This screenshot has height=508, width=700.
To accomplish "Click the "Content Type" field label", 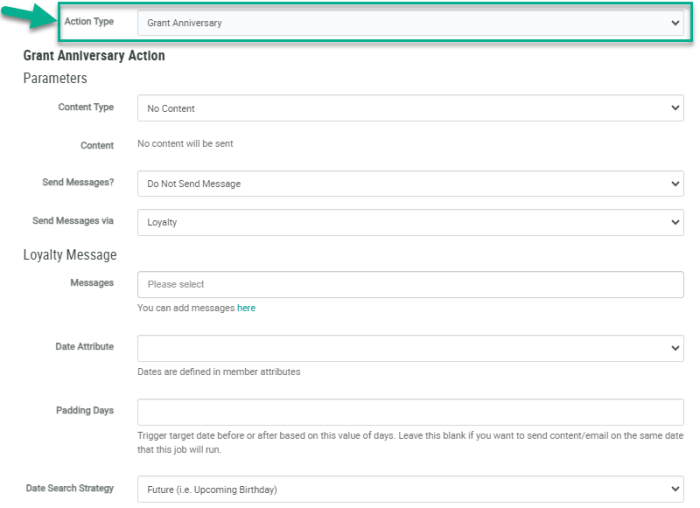I will 86,107.
